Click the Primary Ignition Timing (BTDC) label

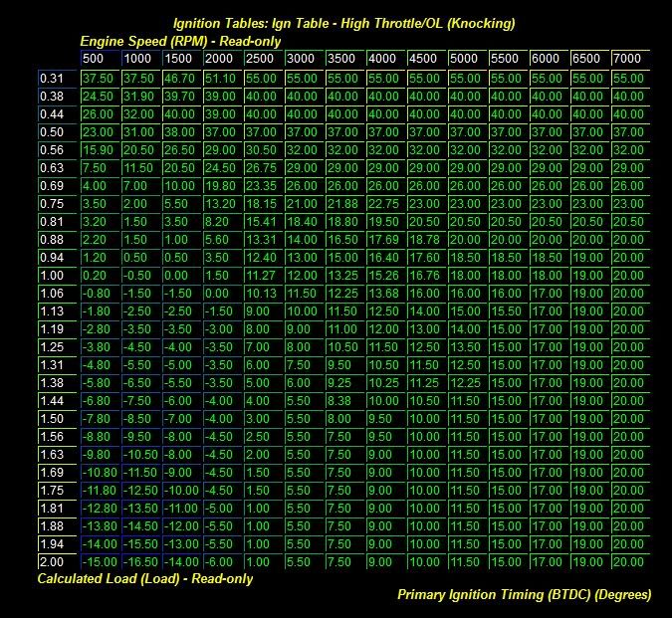(524, 595)
